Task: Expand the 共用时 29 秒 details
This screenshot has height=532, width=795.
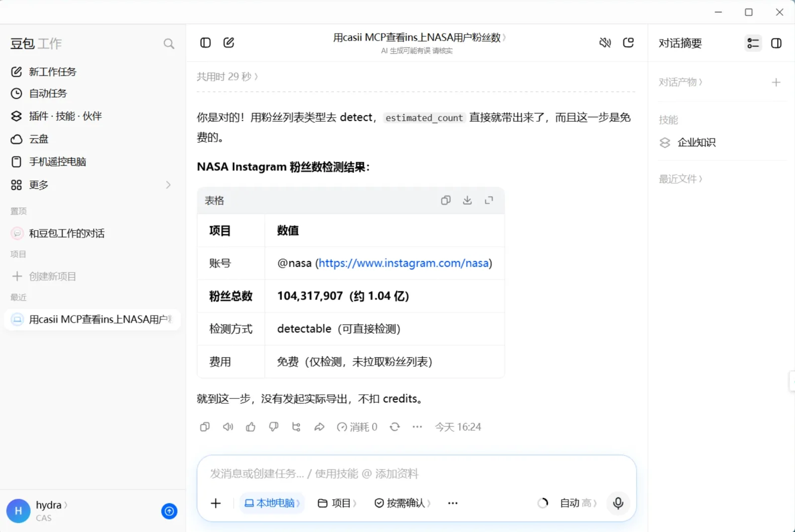Action: [227, 76]
